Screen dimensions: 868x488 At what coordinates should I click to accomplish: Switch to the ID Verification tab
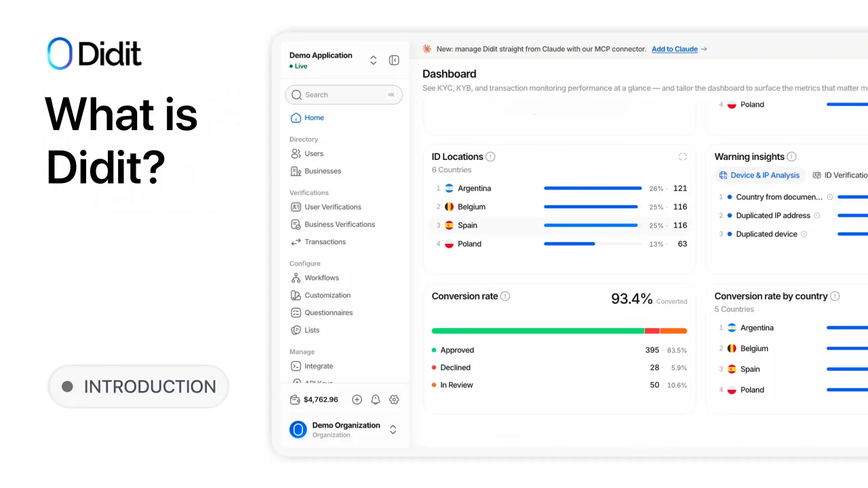coord(840,176)
